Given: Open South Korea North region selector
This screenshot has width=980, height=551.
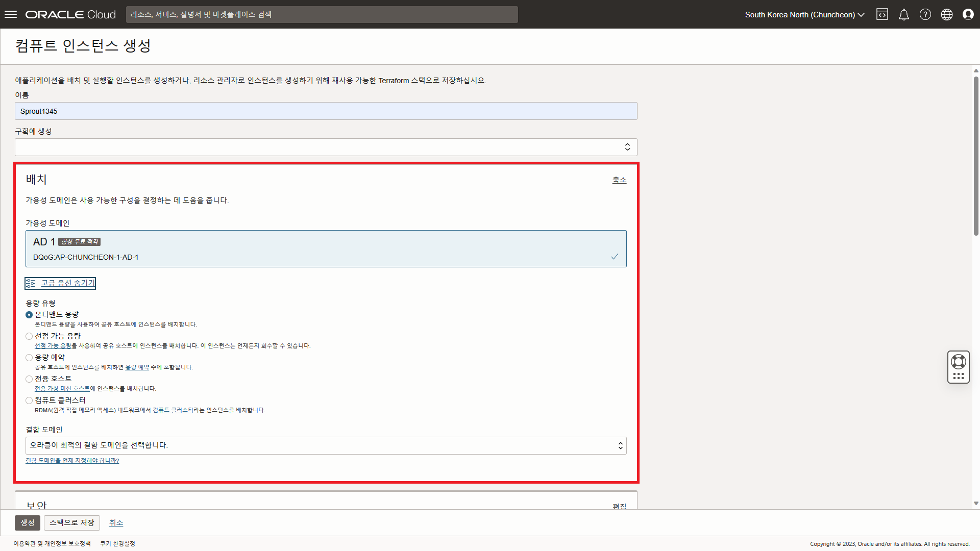Looking at the screenshot, I should point(804,14).
